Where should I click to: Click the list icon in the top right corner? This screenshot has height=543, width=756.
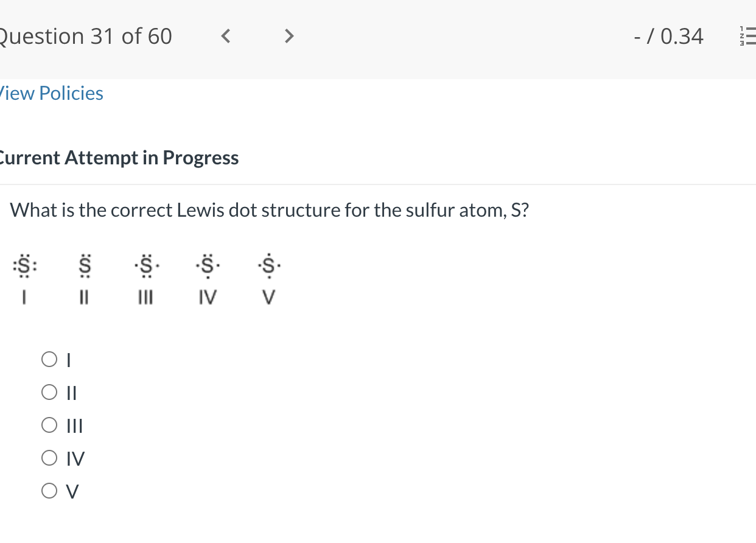(x=749, y=36)
